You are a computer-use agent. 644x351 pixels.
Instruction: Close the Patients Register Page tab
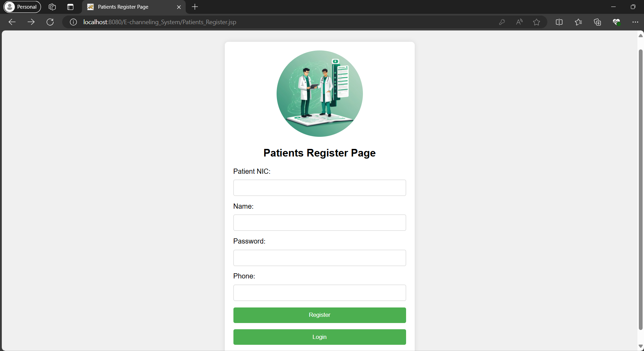tap(179, 7)
